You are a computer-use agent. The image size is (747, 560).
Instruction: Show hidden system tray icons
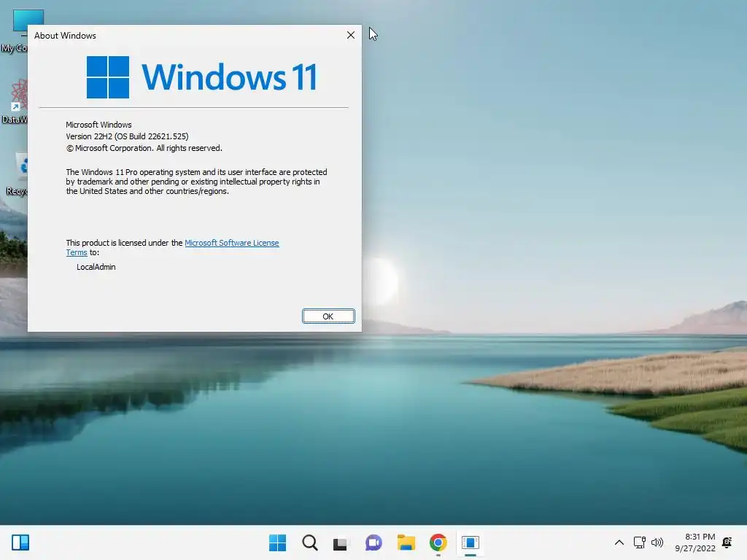[619, 542]
